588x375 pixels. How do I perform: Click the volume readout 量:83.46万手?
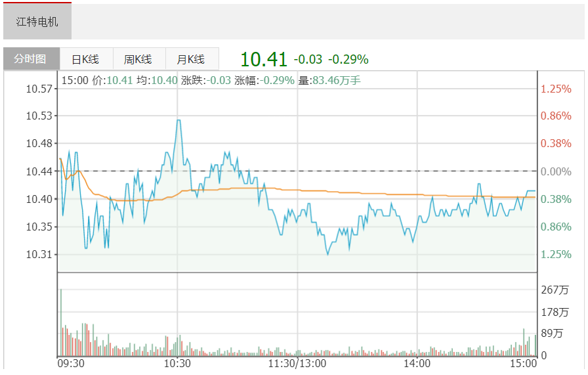(x=329, y=80)
